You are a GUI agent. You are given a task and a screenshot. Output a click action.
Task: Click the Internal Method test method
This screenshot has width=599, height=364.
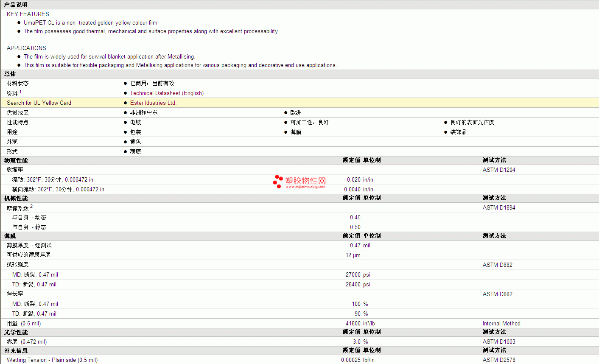(501, 323)
